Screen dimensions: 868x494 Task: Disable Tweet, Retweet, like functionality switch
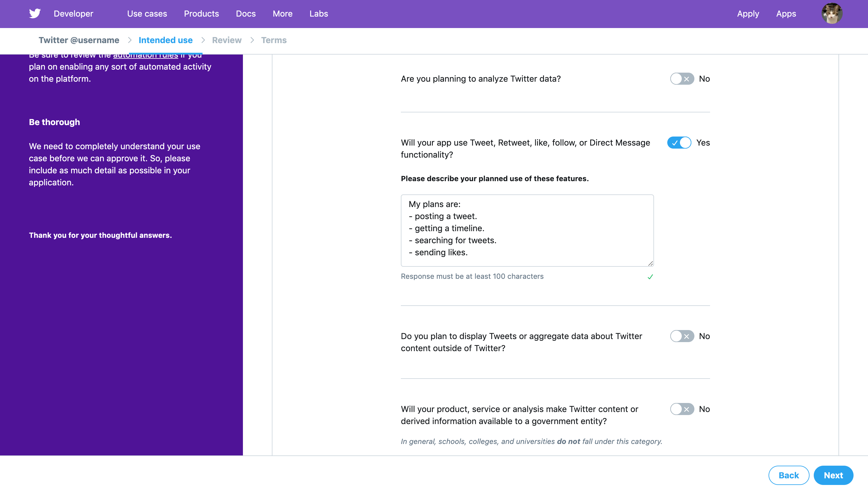(x=679, y=143)
